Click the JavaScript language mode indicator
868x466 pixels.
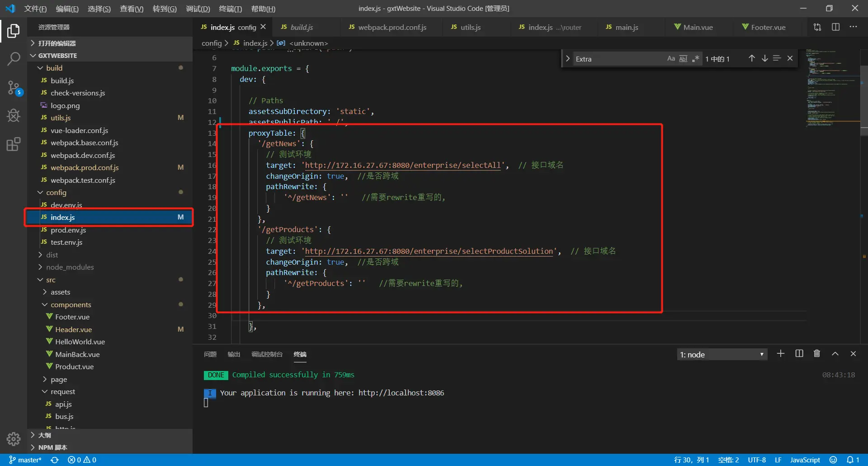[x=805, y=460]
